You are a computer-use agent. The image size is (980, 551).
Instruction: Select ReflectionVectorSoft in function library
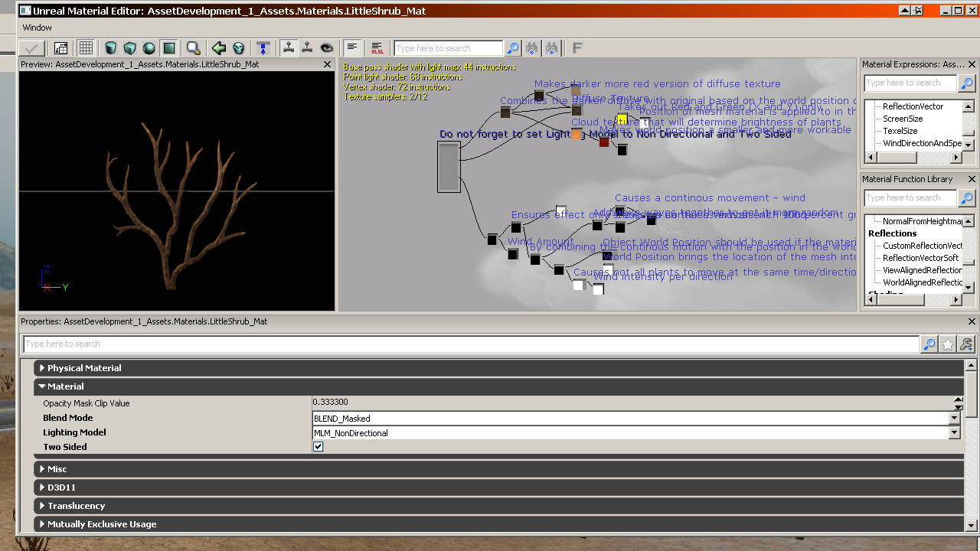(x=922, y=258)
